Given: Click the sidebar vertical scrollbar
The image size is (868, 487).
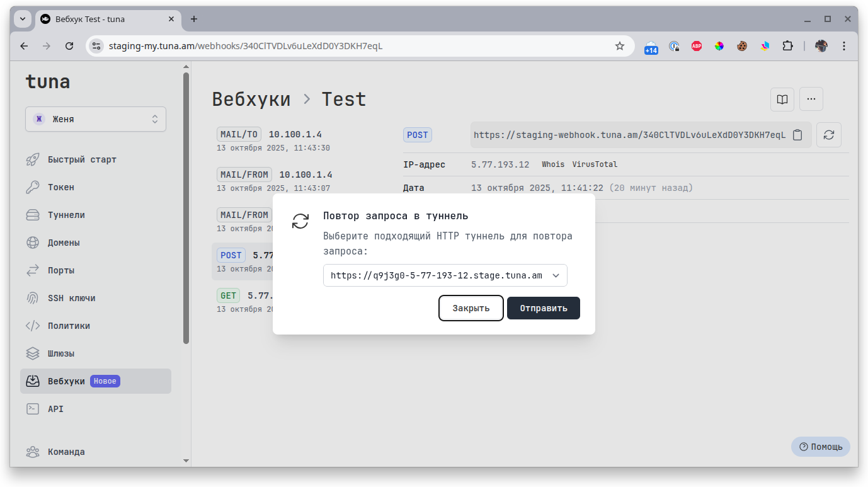Looking at the screenshot, I should point(186,208).
